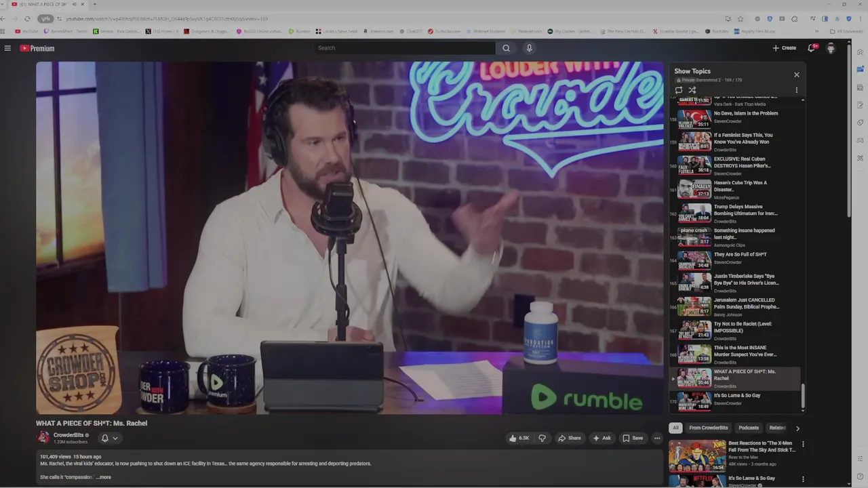Click the video player to pause
Screen dimensions: 868x488
[x=350, y=237]
